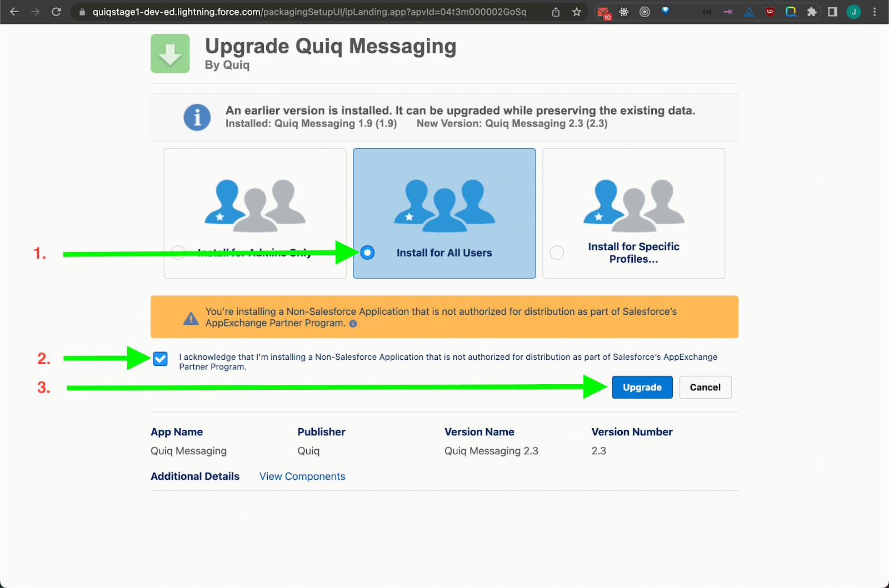Viewport: 889px width, 588px height.
Task: Bookmark this page with the star
Action: [577, 12]
